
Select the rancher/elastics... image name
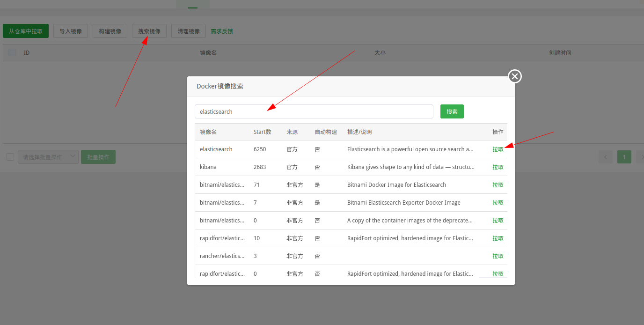tap(222, 256)
